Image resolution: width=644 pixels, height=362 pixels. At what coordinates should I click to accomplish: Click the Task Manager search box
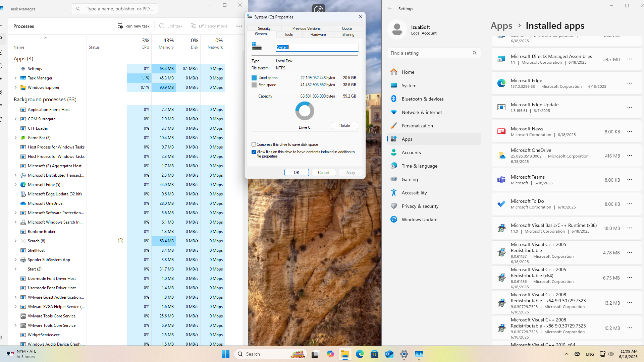click(115, 9)
